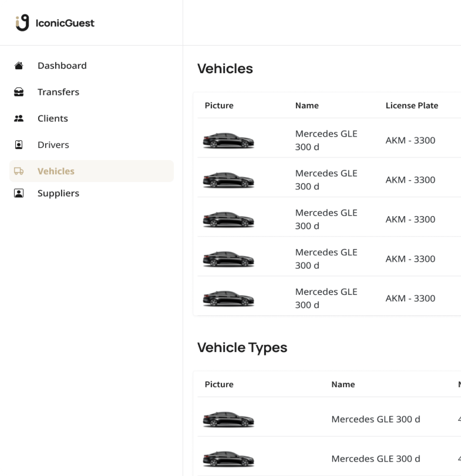Sort by Picture column in Vehicles table
Screen dimensions: 461x476
pyautogui.click(x=219, y=105)
